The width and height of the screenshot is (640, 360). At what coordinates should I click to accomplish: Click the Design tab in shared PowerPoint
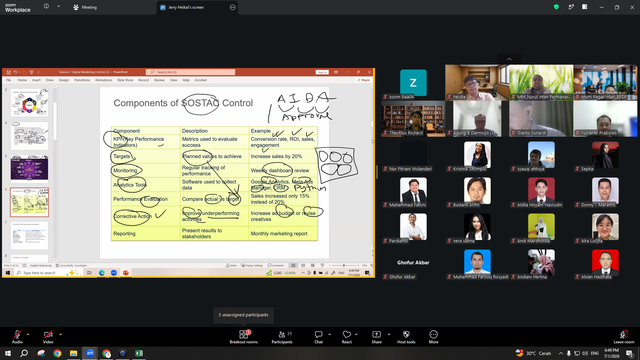point(64,80)
